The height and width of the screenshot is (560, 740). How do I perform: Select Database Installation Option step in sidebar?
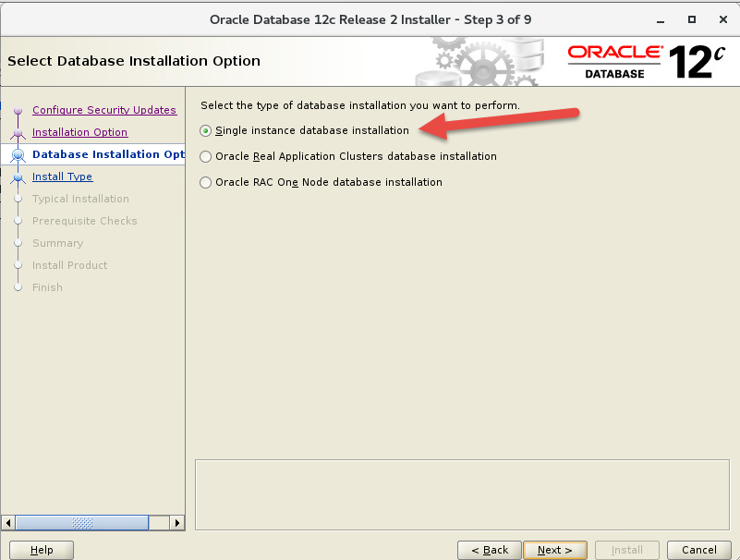(108, 154)
